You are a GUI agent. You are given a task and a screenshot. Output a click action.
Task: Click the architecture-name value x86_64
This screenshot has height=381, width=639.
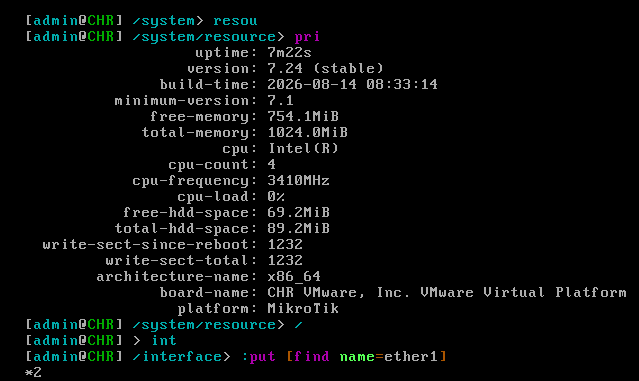pos(294,276)
